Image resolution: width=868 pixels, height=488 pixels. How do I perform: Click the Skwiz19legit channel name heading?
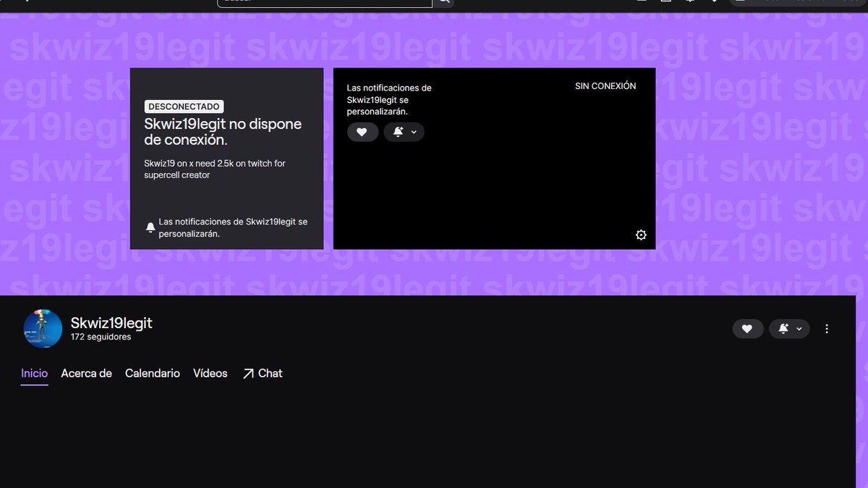[x=111, y=323]
